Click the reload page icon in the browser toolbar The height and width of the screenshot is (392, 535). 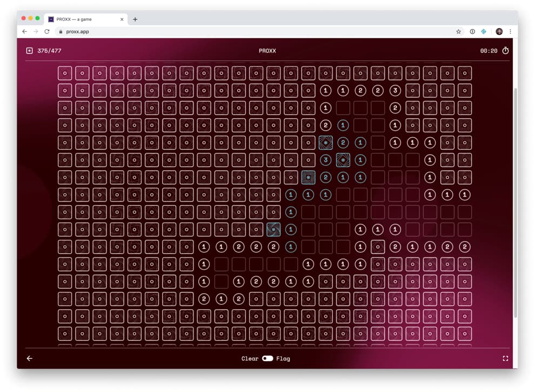tap(47, 31)
